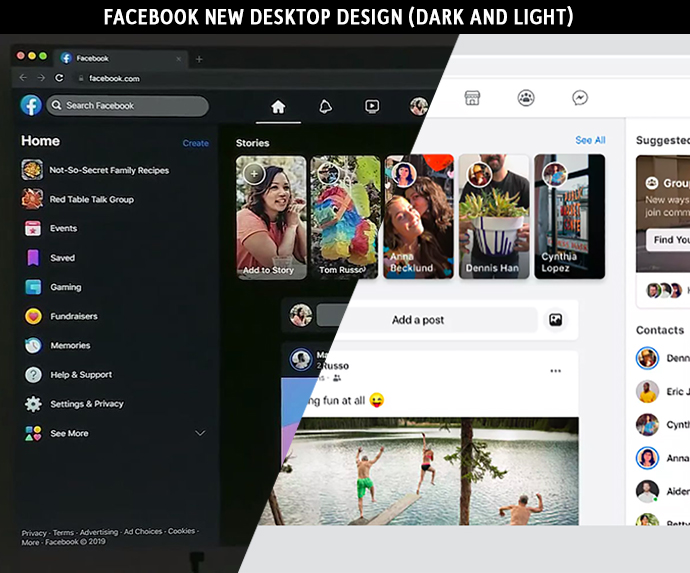
Task: Reload the page with refresh button
Action: pyautogui.click(x=59, y=78)
